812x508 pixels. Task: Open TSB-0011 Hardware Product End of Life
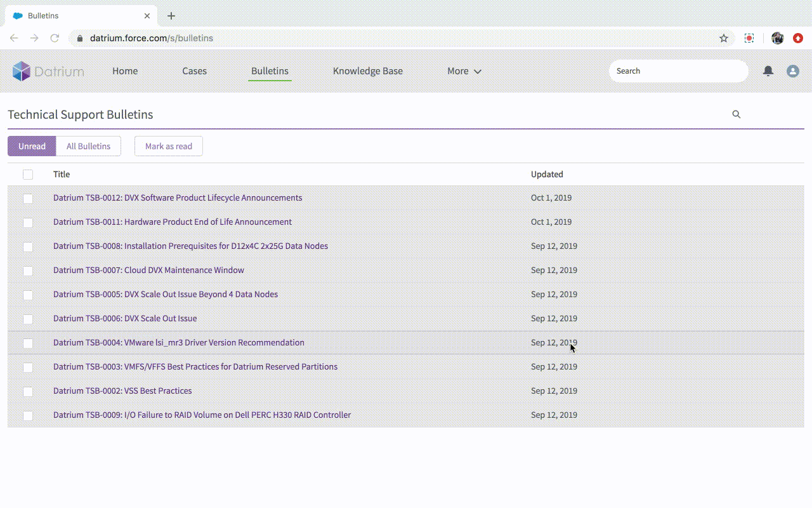click(x=173, y=222)
